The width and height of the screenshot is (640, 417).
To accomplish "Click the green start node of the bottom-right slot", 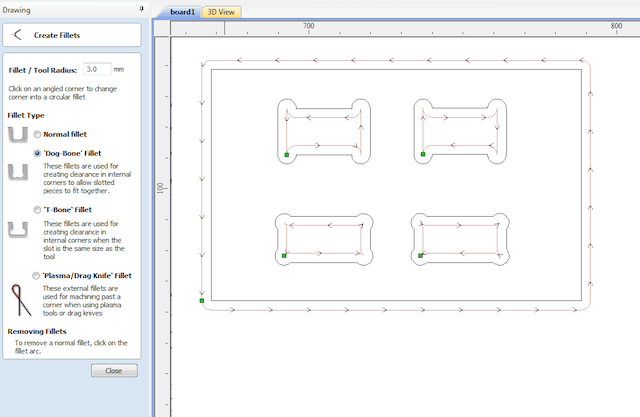I will (x=420, y=256).
